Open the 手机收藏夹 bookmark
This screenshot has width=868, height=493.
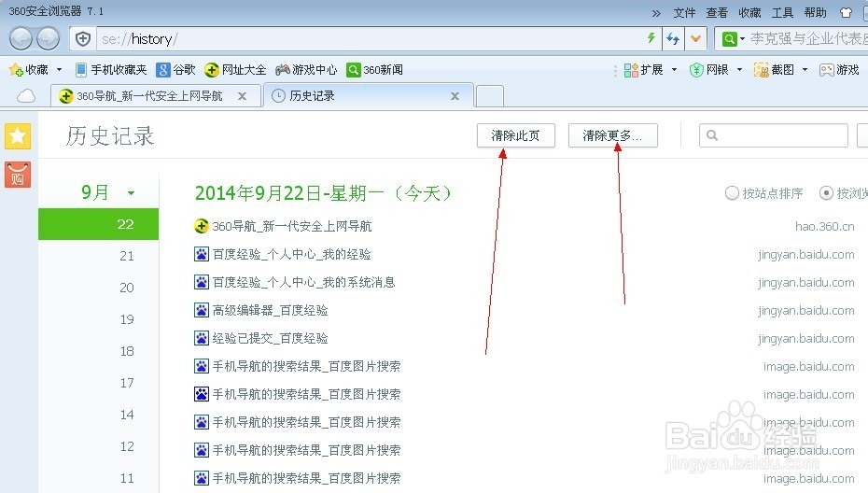click(111, 70)
